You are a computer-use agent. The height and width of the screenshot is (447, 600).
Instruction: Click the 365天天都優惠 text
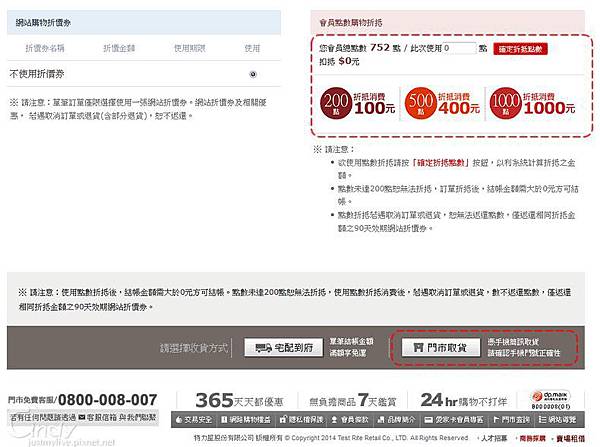coord(239,400)
